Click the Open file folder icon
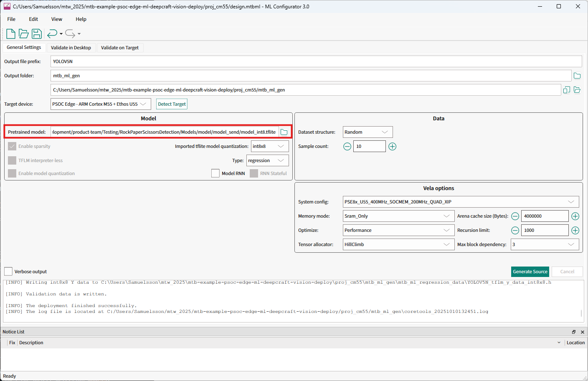The image size is (588, 381). click(24, 34)
